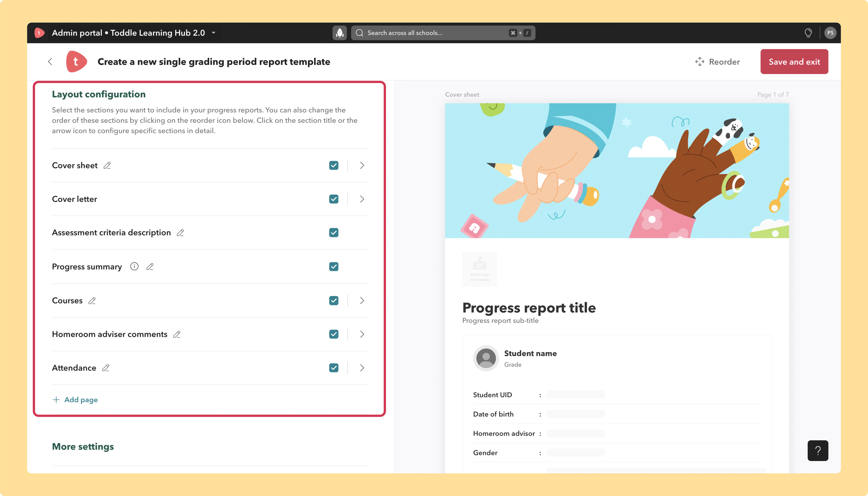Edit Assessment criteria description name pencil
Viewport: 868px width, 496px height.
(x=180, y=233)
